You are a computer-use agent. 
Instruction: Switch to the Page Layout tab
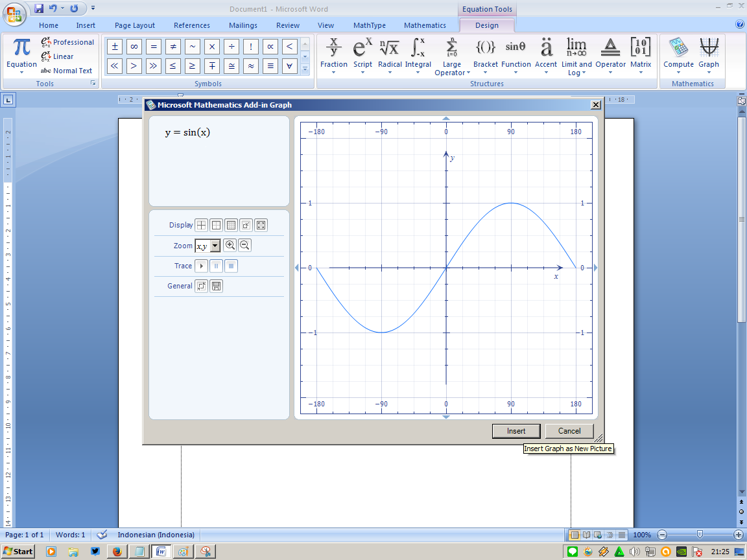click(x=135, y=25)
